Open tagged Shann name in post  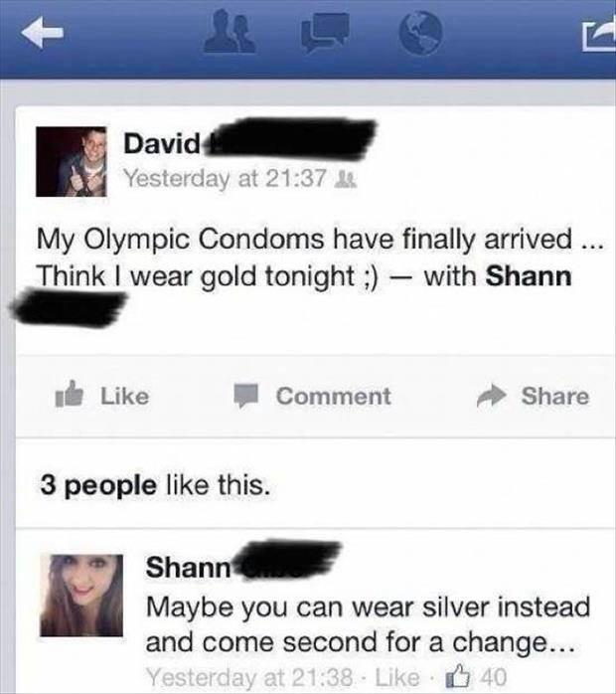[x=529, y=276]
